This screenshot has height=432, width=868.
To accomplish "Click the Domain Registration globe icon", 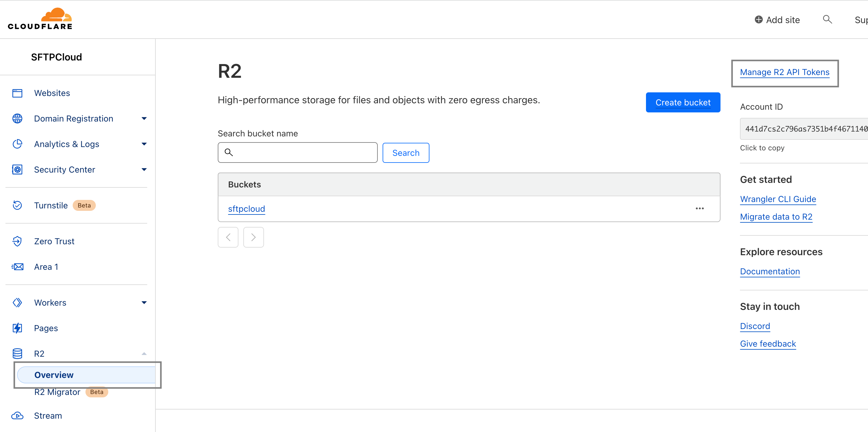I will (x=17, y=118).
